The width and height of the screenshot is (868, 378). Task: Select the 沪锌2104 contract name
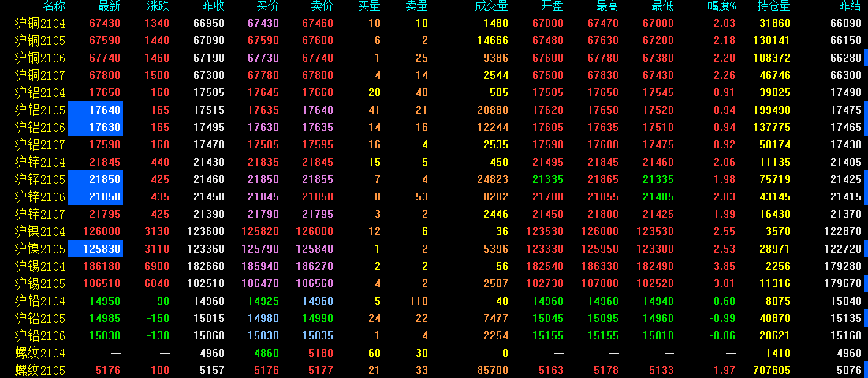40,163
